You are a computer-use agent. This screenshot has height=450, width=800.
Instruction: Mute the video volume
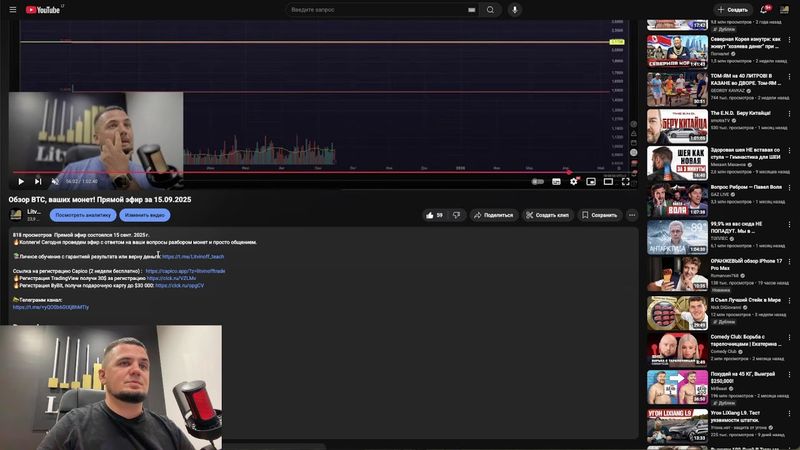(x=55, y=181)
